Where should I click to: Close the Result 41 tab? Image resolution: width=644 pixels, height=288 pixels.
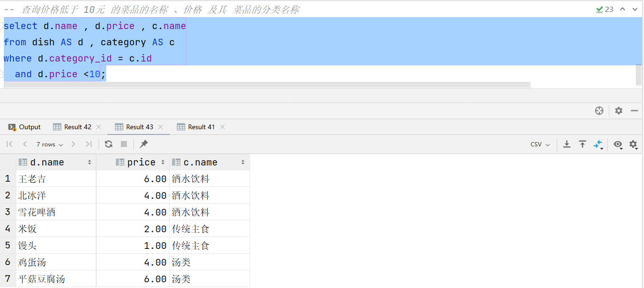[222, 127]
